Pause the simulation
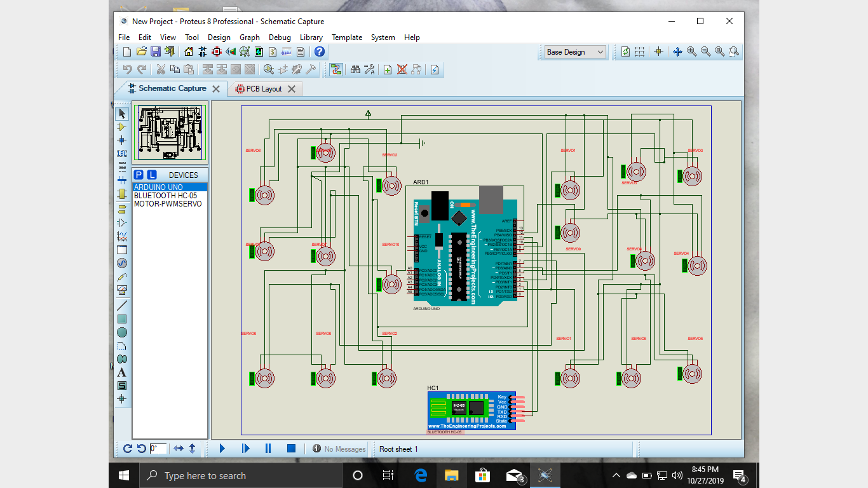The width and height of the screenshot is (868, 488). click(x=268, y=449)
